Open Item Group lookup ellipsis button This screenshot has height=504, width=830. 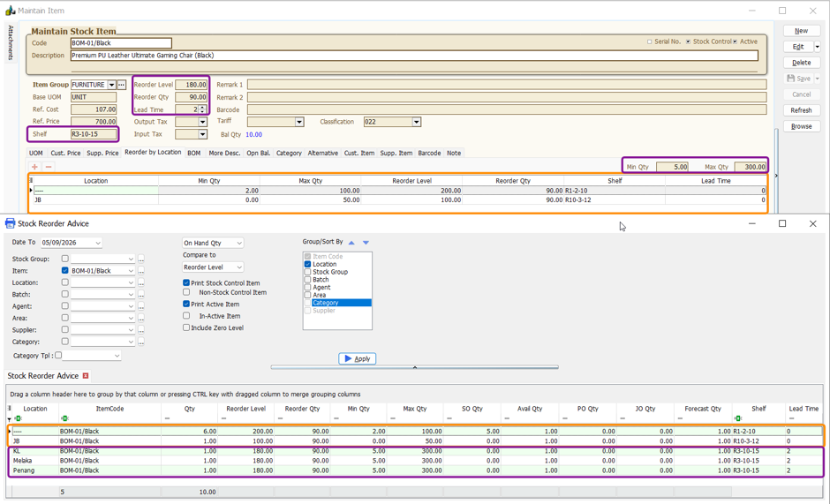[x=122, y=85]
